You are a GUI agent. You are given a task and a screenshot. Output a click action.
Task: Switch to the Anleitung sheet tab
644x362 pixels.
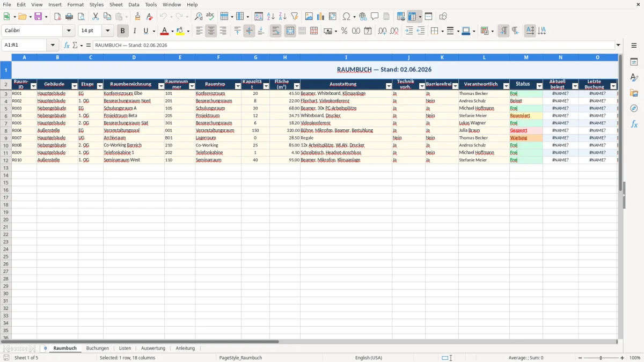(x=185, y=348)
